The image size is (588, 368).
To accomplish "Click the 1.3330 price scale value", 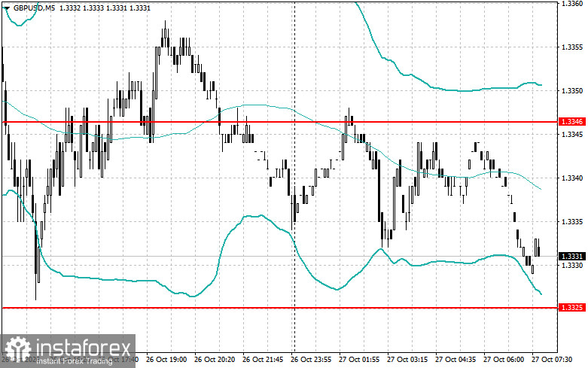I will point(572,266).
